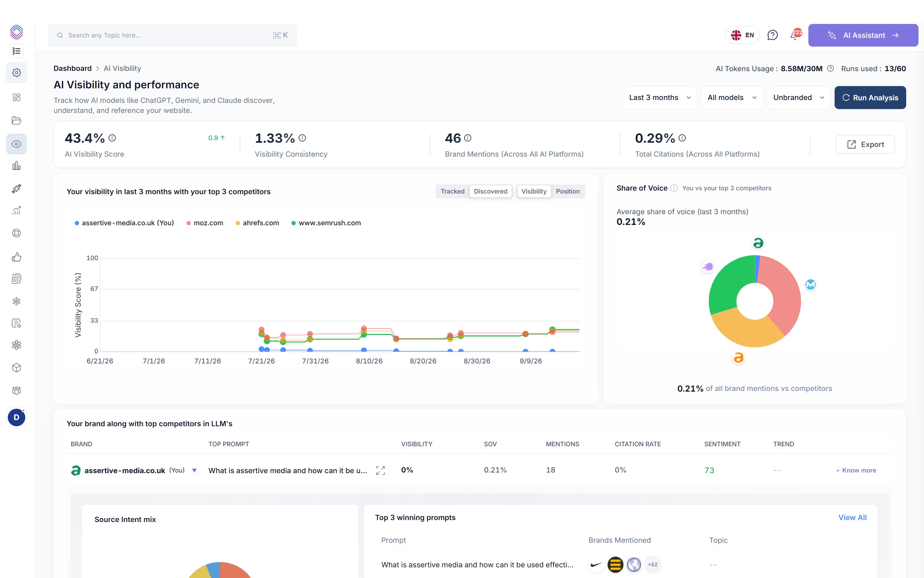Click the Nike brand logo thumbnail
Screen dimensions: 924x578
(x=596, y=565)
